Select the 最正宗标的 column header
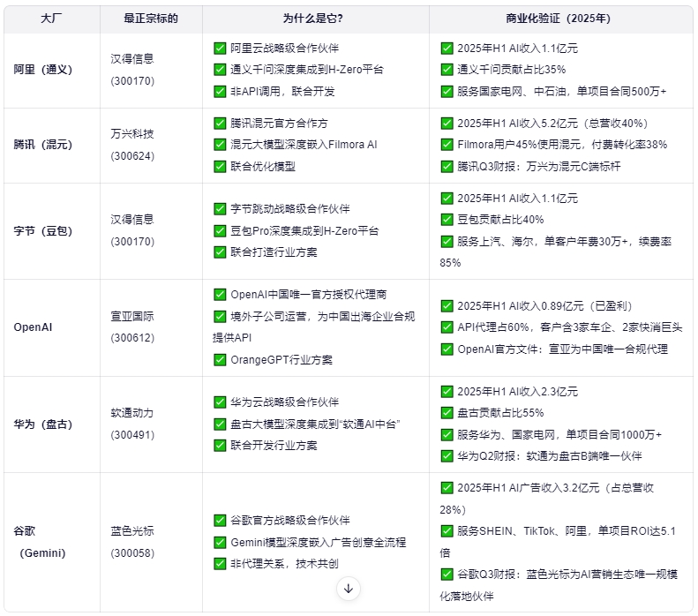Viewport: 698px width, 616px height. 151,19
